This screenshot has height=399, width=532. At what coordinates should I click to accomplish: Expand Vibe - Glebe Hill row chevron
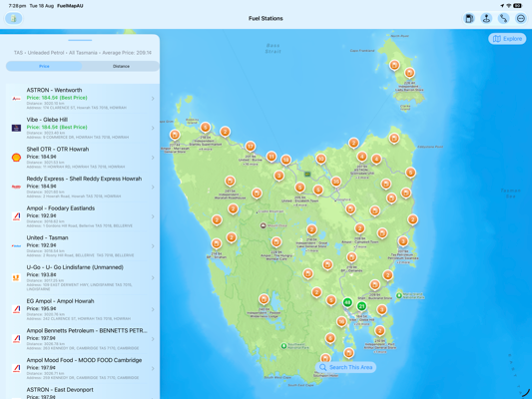point(153,128)
